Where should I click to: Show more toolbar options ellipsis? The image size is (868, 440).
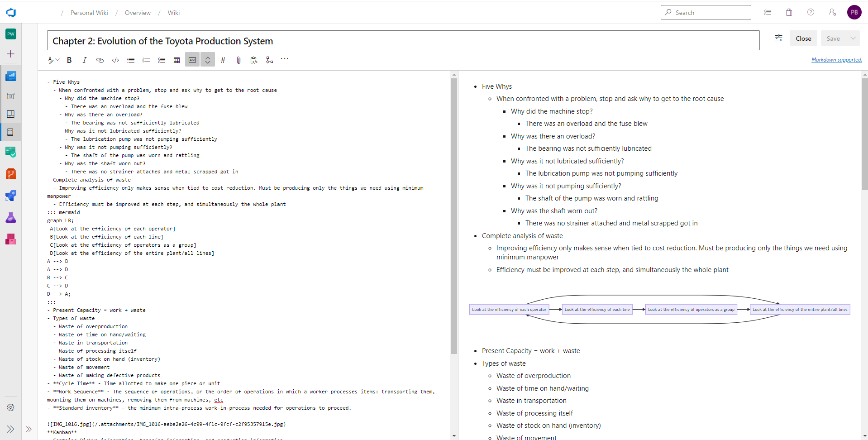[285, 59]
